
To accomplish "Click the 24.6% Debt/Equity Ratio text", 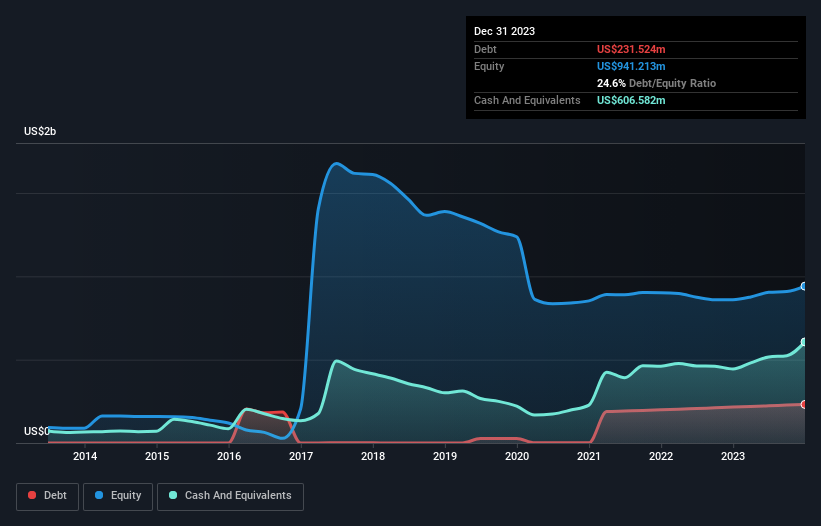I will pos(656,83).
